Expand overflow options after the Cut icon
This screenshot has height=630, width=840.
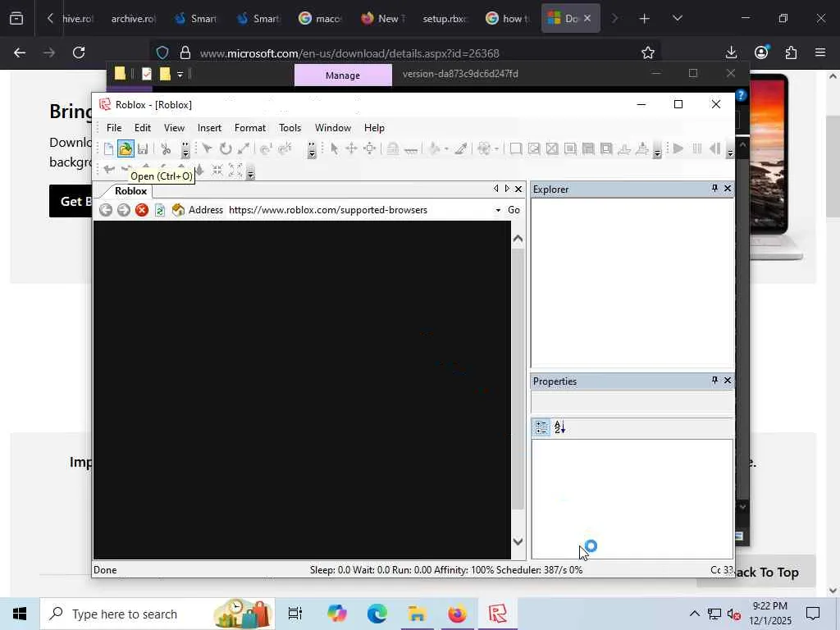pos(185,150)
